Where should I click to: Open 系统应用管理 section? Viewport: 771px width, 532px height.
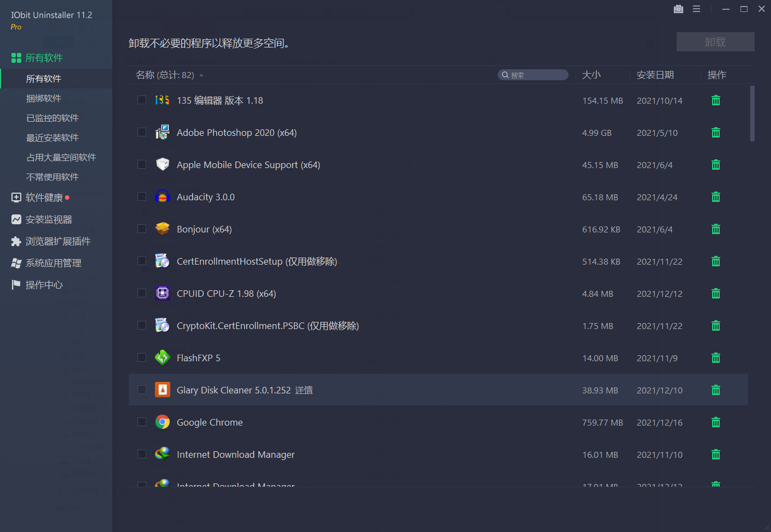(46, 263)
